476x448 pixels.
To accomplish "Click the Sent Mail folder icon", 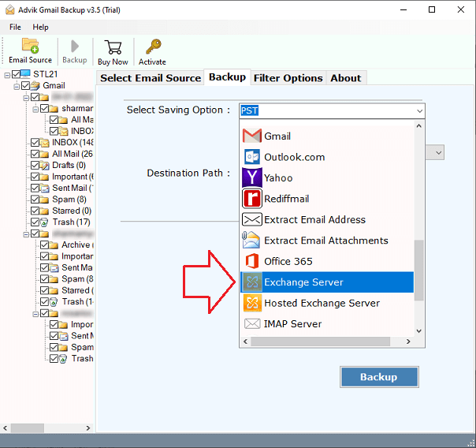I will coord(44,189).
